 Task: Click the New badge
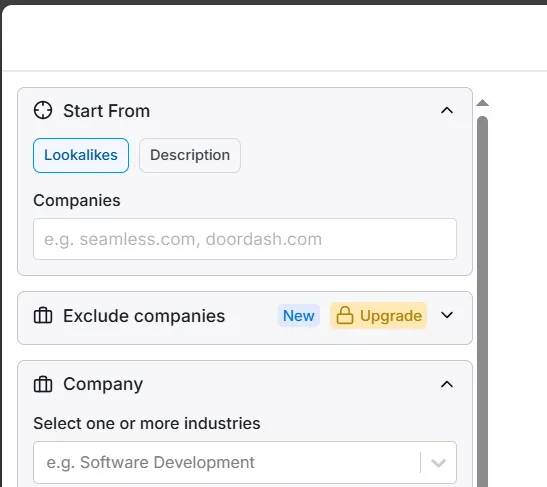coord(299,316)
